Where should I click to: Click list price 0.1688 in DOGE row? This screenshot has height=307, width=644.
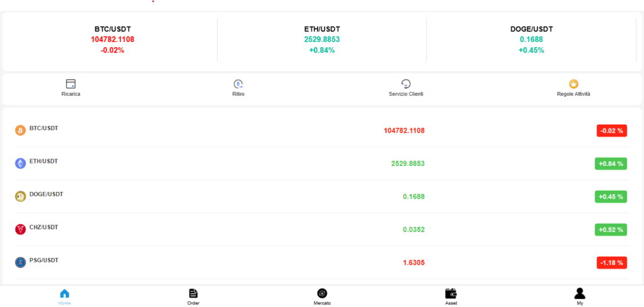(x=414, y=196)
